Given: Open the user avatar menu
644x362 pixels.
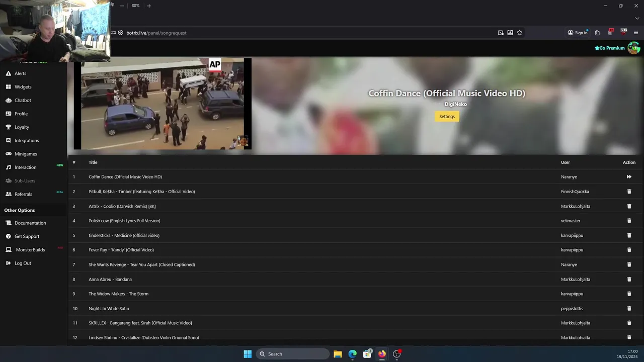Looking at the screenshot, I should click(633, 48).
